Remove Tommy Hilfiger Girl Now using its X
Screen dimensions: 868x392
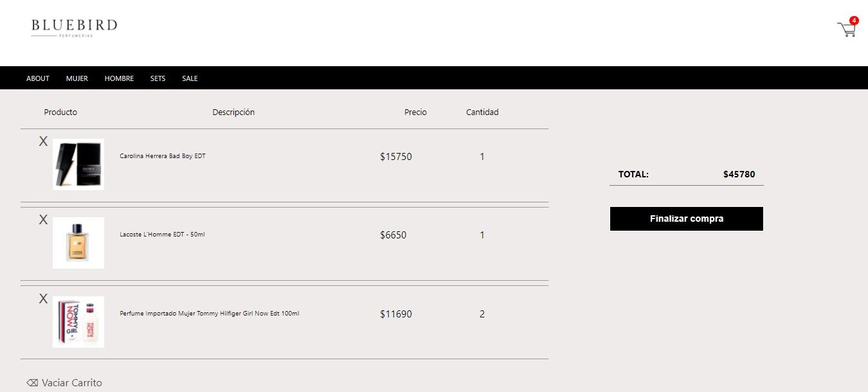(x=43, y=298)
